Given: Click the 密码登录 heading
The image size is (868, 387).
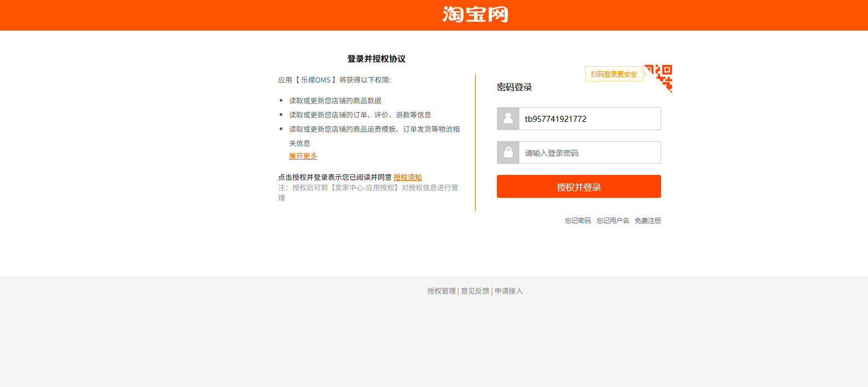Looking at the screenshot, I should pos(514,87).
